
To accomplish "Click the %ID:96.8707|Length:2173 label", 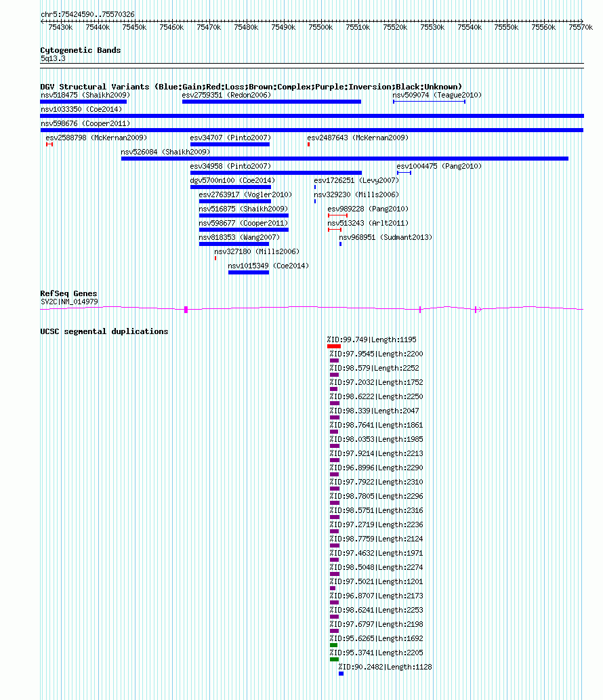I will pyautogui.click(x=377, y=596).
